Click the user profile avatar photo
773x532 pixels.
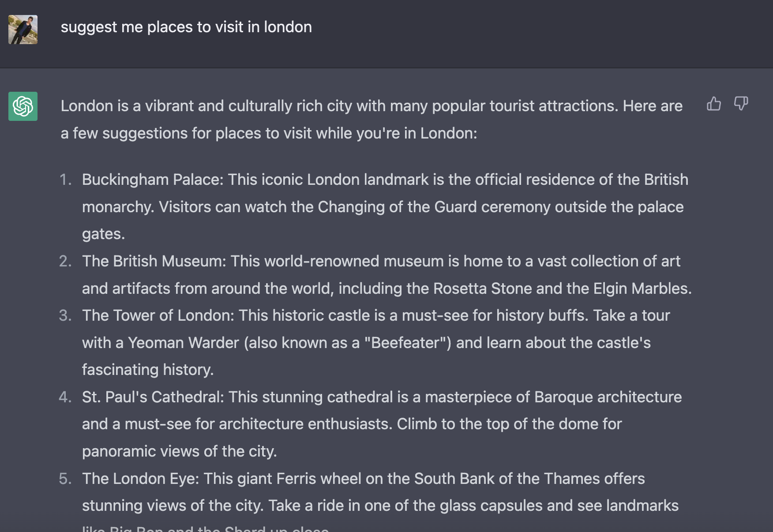[23, 30]
